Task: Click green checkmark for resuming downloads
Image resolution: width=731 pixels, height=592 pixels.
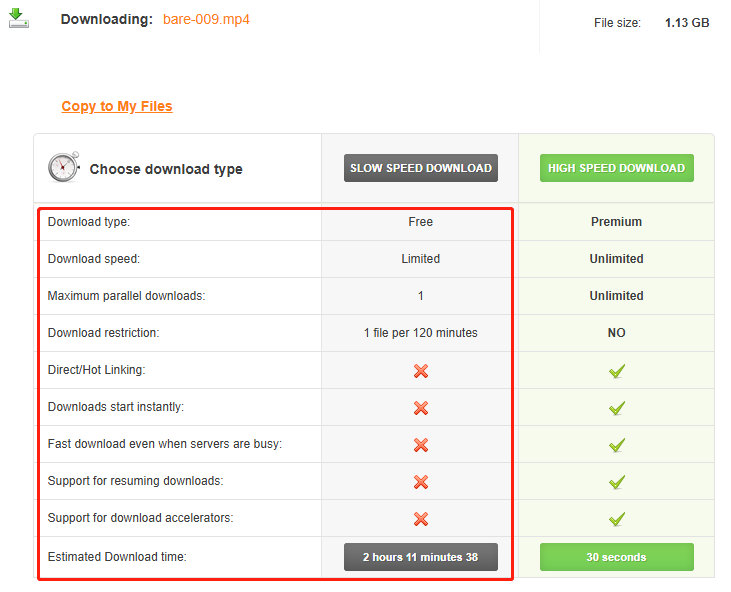Action: coord(616,482)
